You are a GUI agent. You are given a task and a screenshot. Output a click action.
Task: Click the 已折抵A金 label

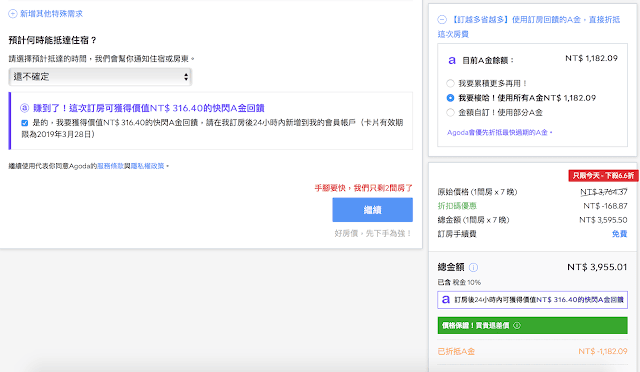456,351
